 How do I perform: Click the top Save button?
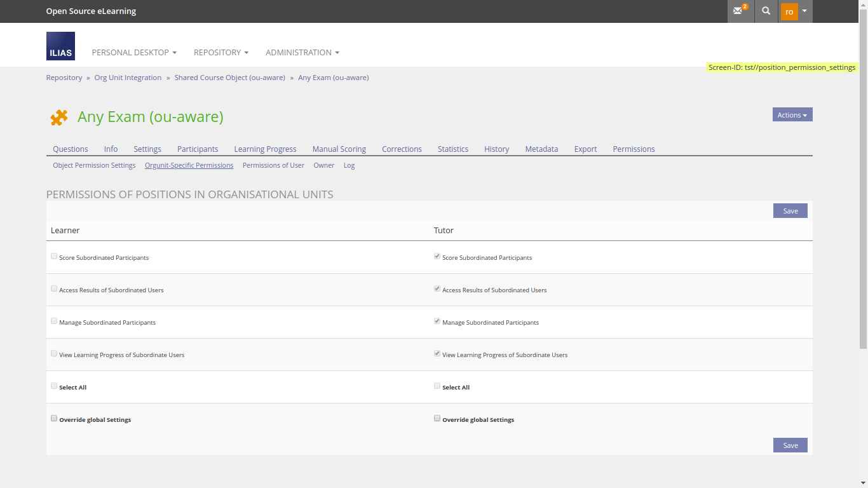pos(790,211)
